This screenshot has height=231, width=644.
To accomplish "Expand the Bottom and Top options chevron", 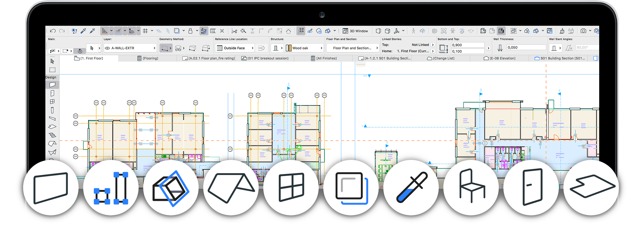I will [x=488, y=48].
